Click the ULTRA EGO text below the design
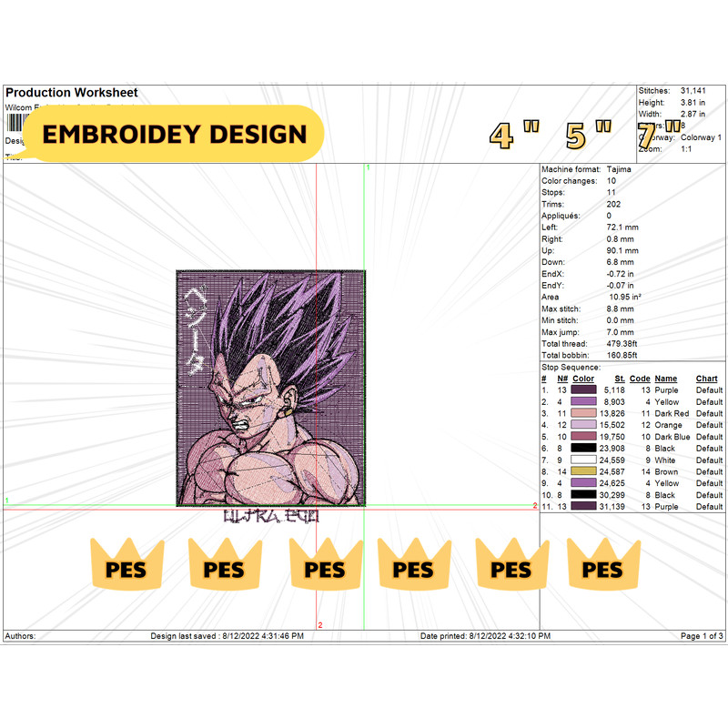This screenshot has height=728, width=728. coord(271,516)
